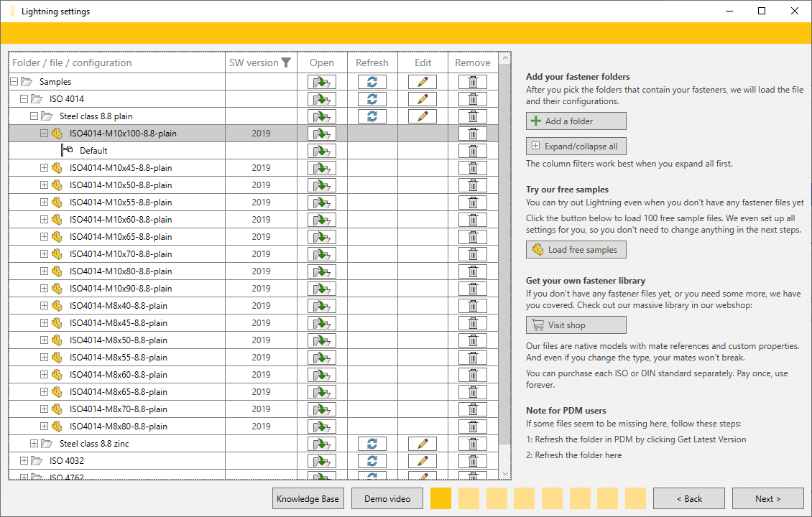Open the ISO4014-M10x100-8.8-plain fastener file

pyautogui.click(x=322, y=133)
